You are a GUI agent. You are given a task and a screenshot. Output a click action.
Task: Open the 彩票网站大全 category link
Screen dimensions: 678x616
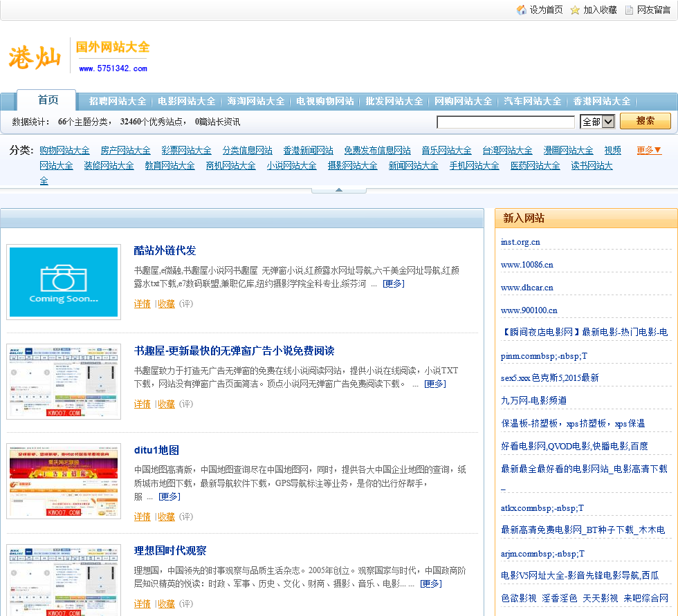[x=186, y=150]
